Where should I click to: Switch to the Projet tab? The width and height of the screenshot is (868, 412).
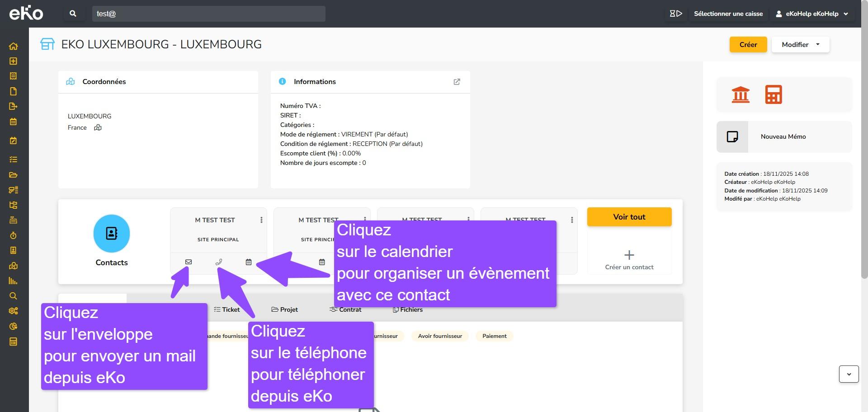(x=284, y=309)
